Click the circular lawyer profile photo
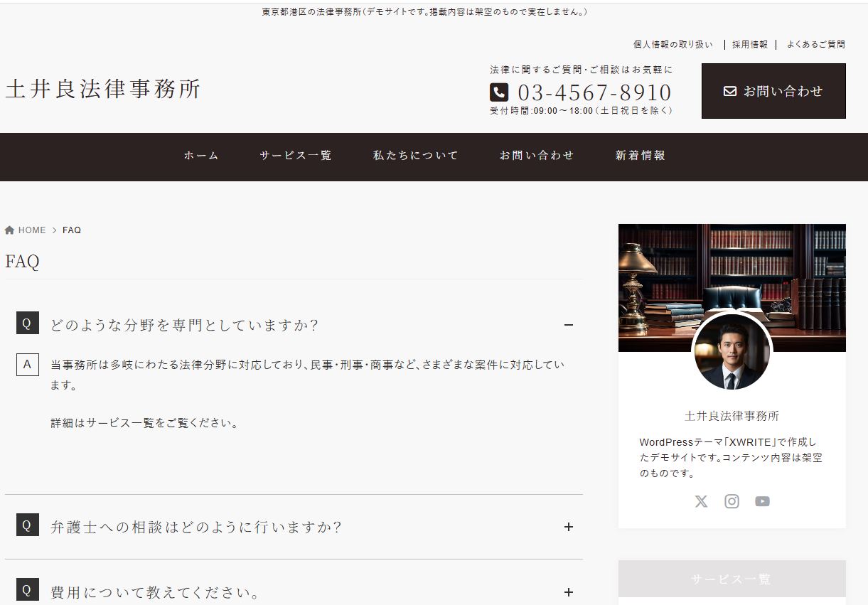 click(x=731, y=352)
